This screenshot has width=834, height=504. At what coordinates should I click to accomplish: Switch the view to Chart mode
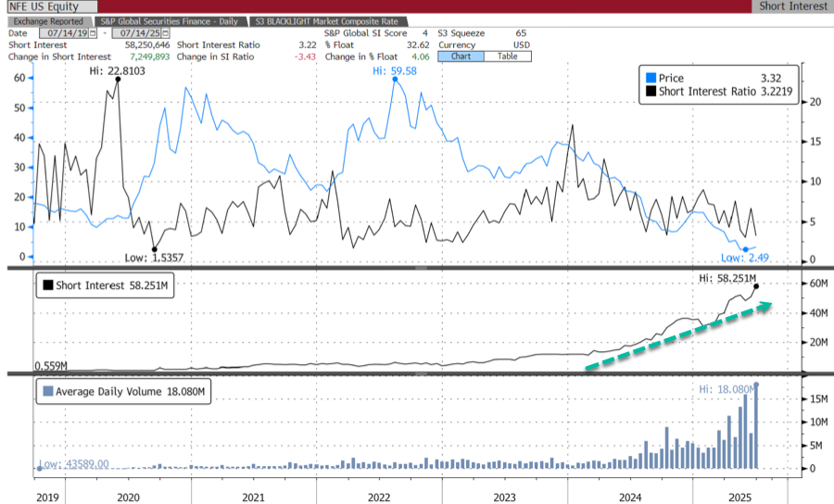coord(461,56)
